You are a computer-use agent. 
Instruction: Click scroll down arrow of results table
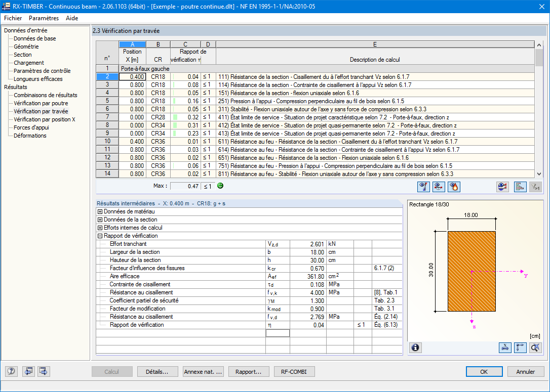tap(539, 174)
